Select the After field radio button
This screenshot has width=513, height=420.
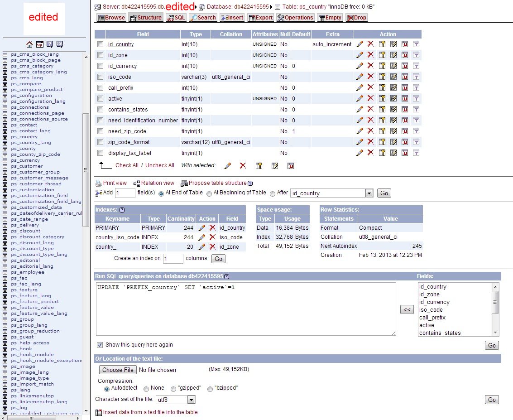click(x=273, y=194)
